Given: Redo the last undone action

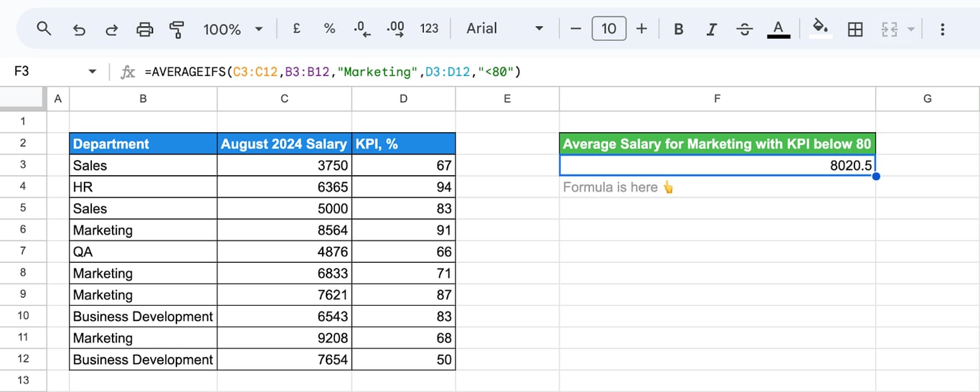Looking at the screenshot, I should coord(111,29).
